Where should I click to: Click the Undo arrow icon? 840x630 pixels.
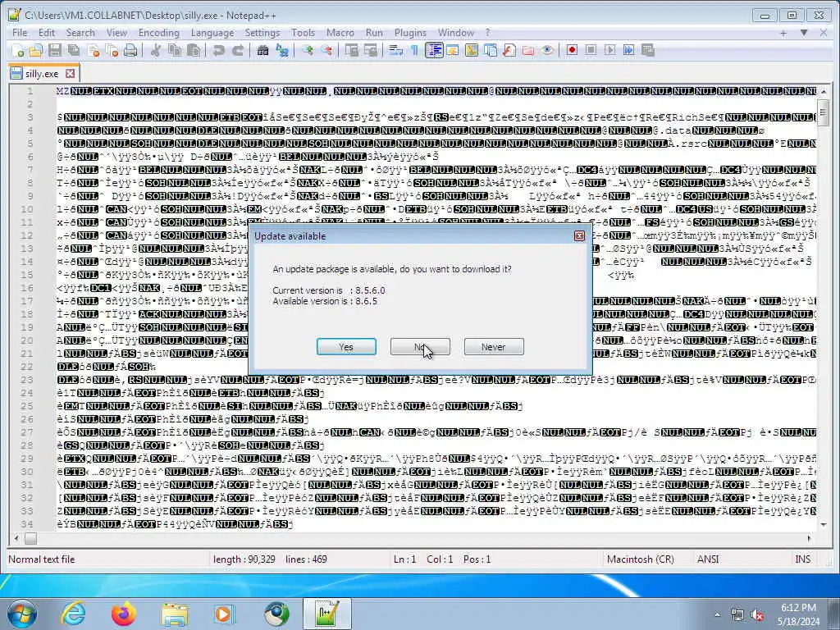point(218,50)
